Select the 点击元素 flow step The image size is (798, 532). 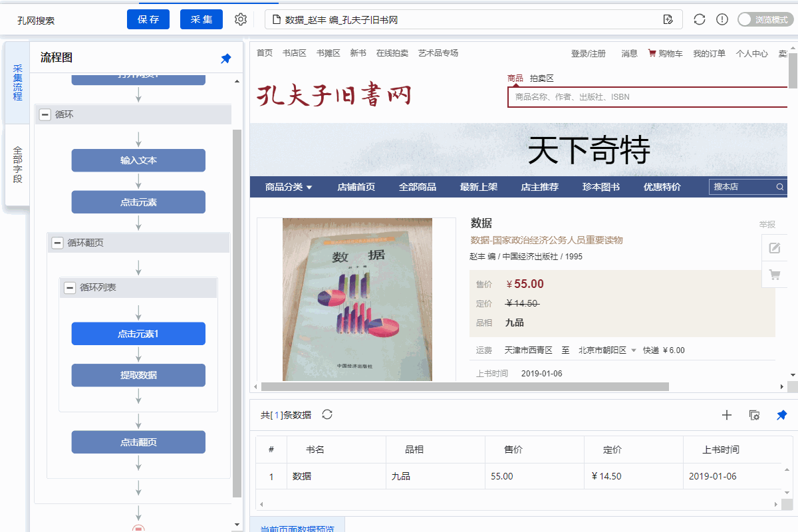click(138, 202)
